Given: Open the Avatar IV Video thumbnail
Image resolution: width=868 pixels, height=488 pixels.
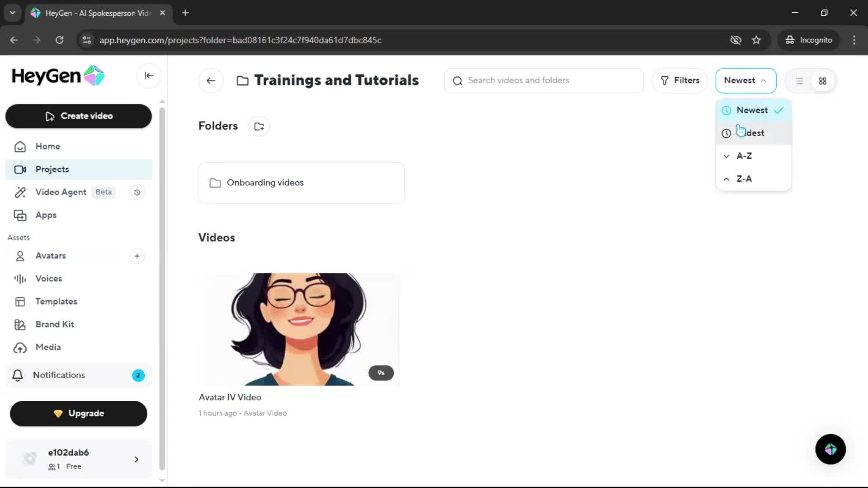Looking at the screenshot, I should click(299, 329).
